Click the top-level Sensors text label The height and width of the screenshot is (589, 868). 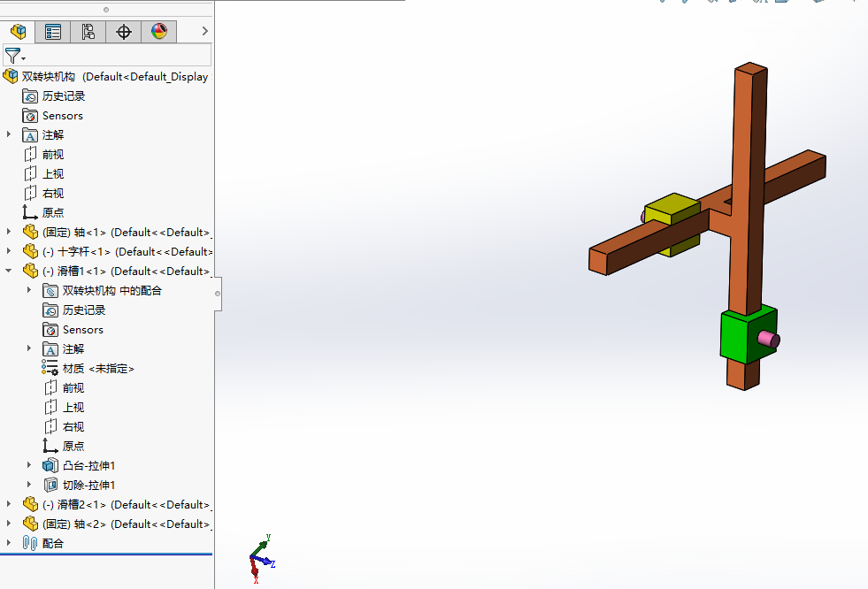[x=63, y=116]
